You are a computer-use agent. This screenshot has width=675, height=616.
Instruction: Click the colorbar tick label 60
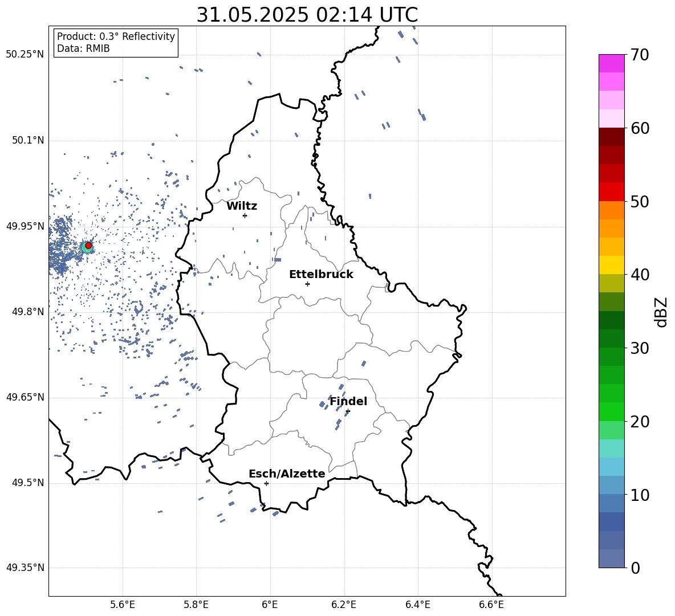click(640, 128)
